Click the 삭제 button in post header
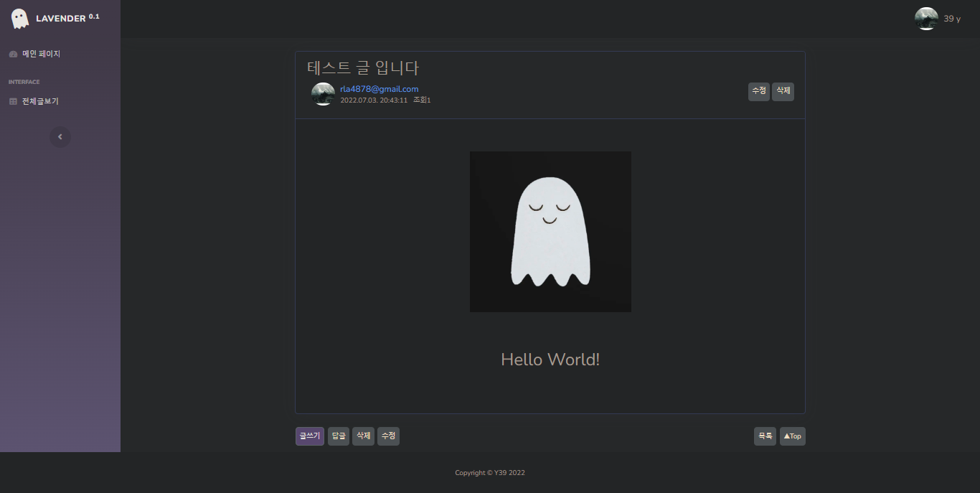 point(783,91)
